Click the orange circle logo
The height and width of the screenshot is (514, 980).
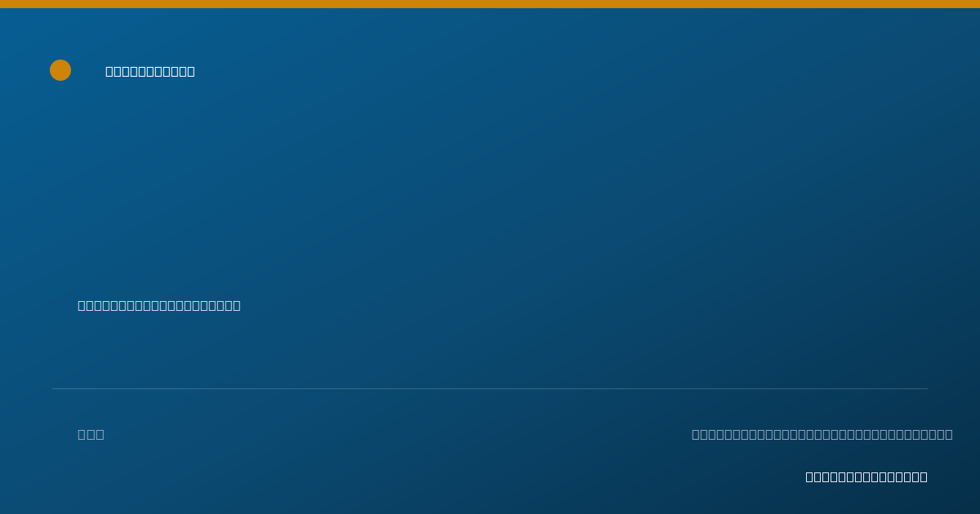coord(60,70)
